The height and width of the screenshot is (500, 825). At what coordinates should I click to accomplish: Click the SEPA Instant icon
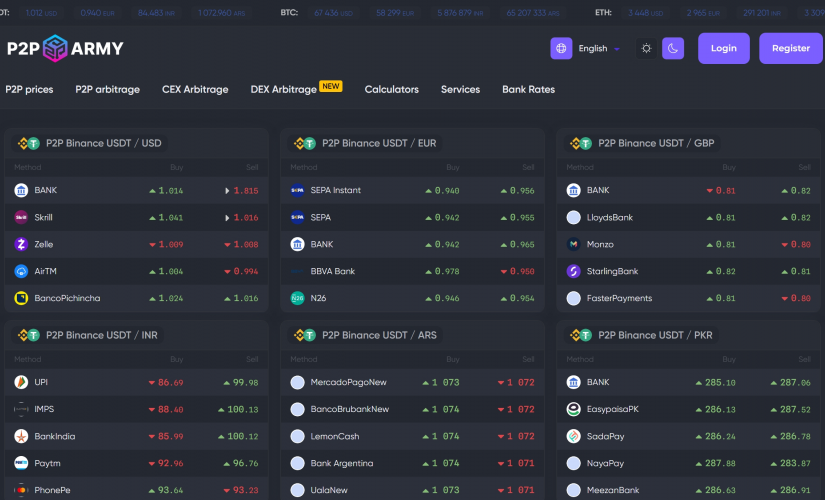click(297, 190)
